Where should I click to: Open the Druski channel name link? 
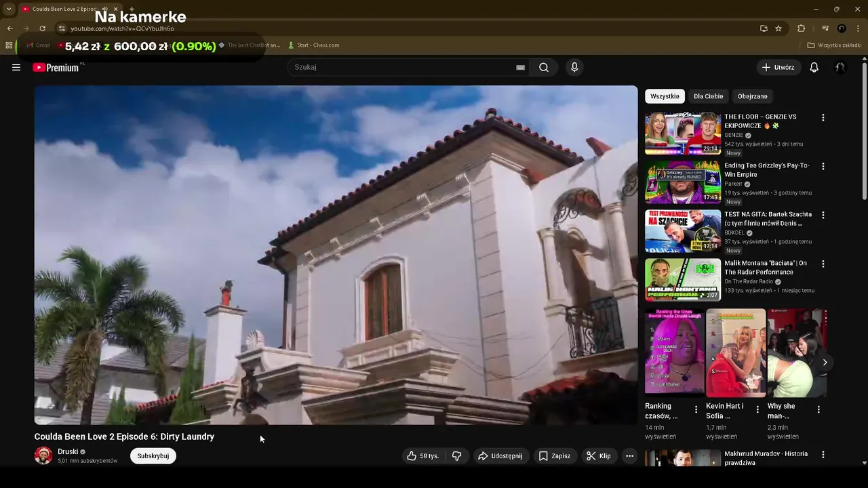[68, 451]
